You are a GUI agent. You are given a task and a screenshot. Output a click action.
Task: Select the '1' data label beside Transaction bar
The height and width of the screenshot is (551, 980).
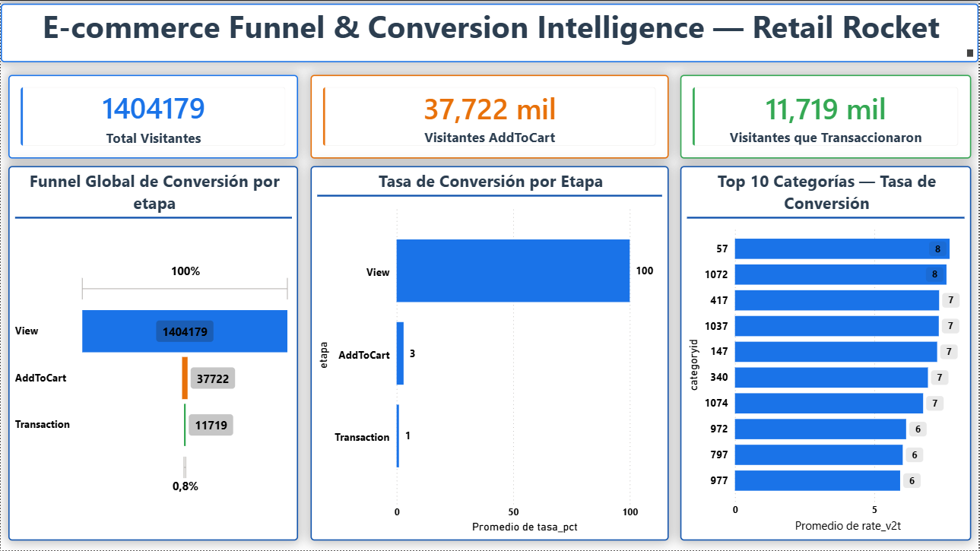pos(408,436)
